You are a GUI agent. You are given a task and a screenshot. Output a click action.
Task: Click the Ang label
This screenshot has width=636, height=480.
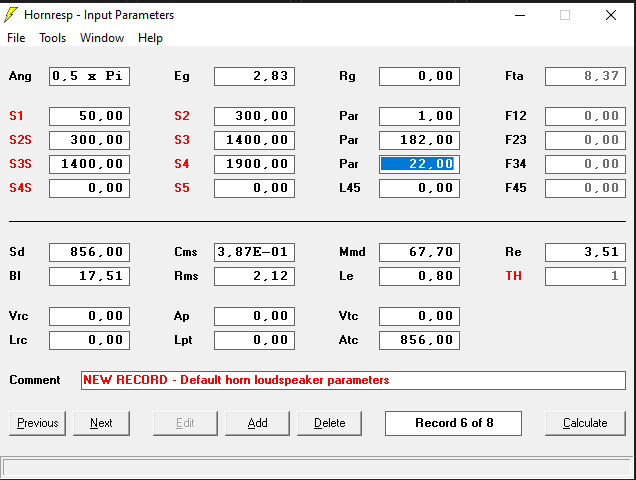20,76
